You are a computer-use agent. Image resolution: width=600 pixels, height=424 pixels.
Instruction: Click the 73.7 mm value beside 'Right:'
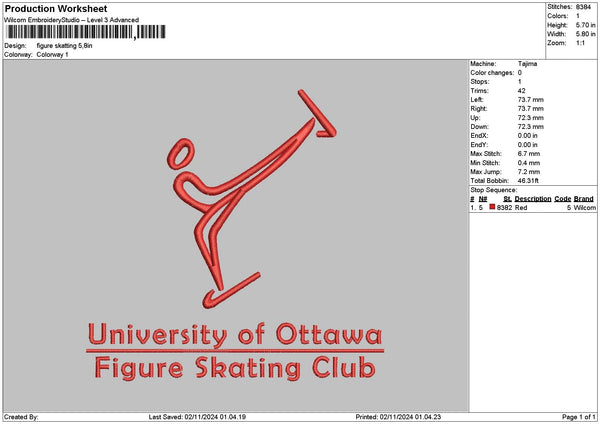click(x=531, y=109)
